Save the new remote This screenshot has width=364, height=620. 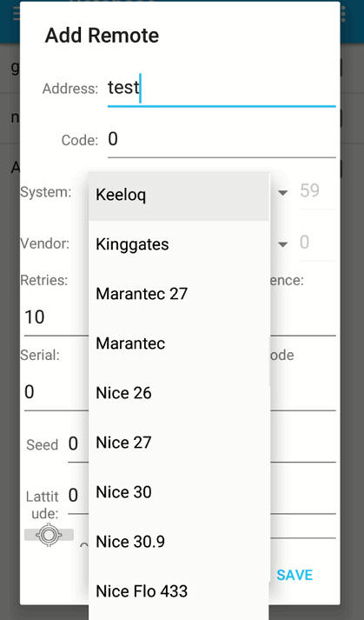pyautogui.click(x=295, y=575)
